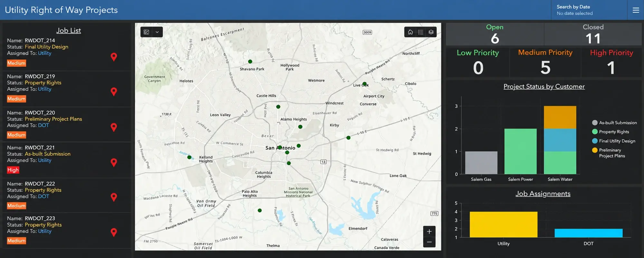Screen dimensions: 644x258
Task: Toggle Property Rights legend item
Action: tap(611, 132)
